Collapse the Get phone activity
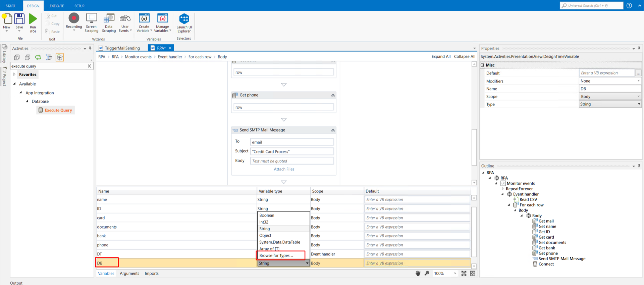Viewport: 644px width, 285px height. (333, 95)
